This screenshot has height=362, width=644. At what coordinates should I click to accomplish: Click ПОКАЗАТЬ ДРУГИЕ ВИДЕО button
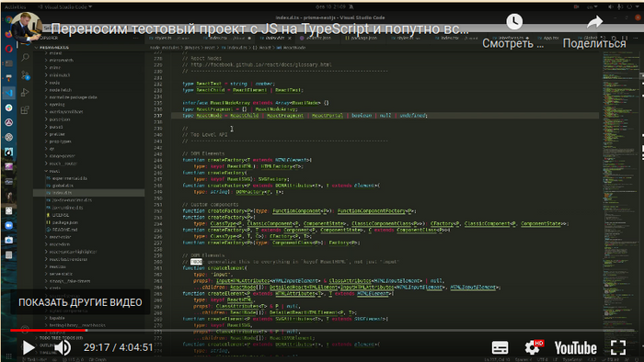[x=80, y=302]
